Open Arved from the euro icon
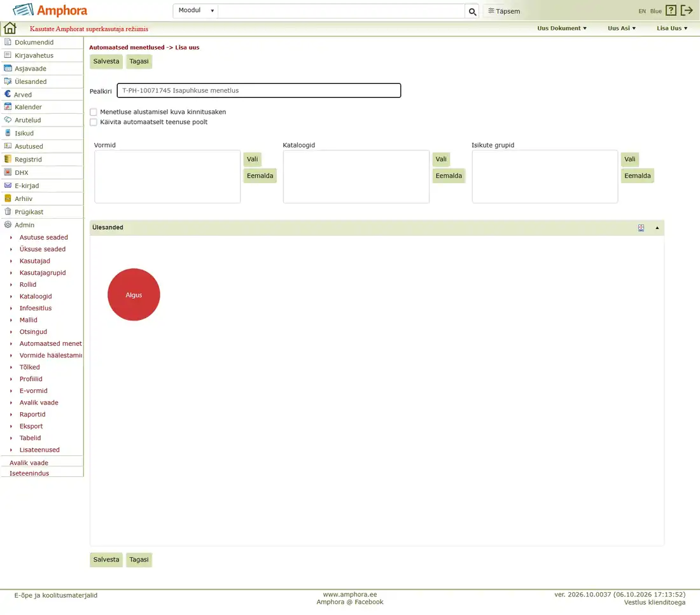The image size is (700, 615). click(8, 94)
